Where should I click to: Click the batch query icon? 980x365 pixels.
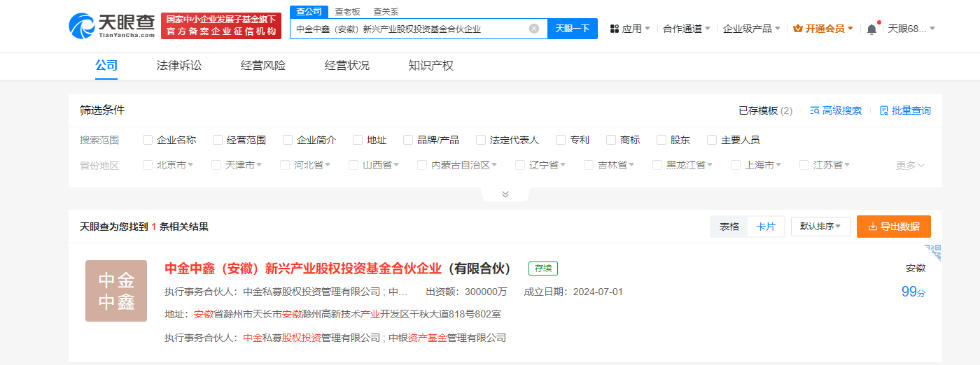pyautogui.click(x=884, y=110)
